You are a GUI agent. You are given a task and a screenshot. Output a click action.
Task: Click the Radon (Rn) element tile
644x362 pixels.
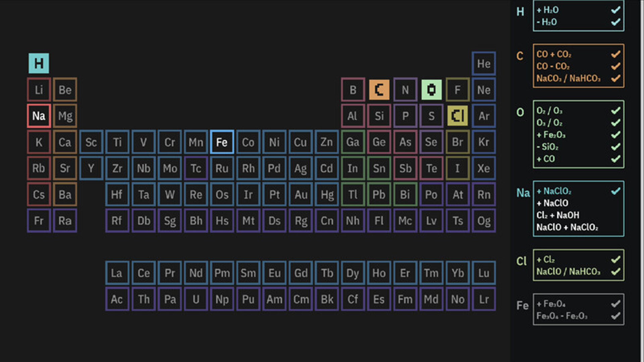[x=483, y=194]
